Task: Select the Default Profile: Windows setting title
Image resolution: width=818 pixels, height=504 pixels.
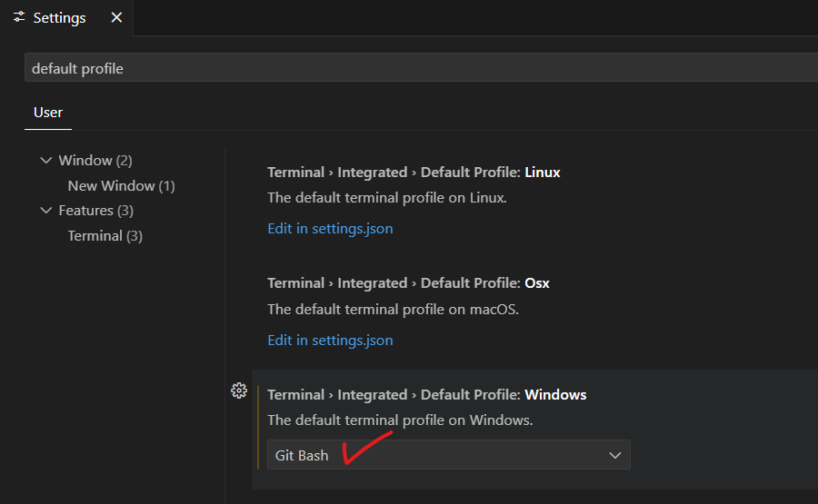Action: tap(426, 395)
